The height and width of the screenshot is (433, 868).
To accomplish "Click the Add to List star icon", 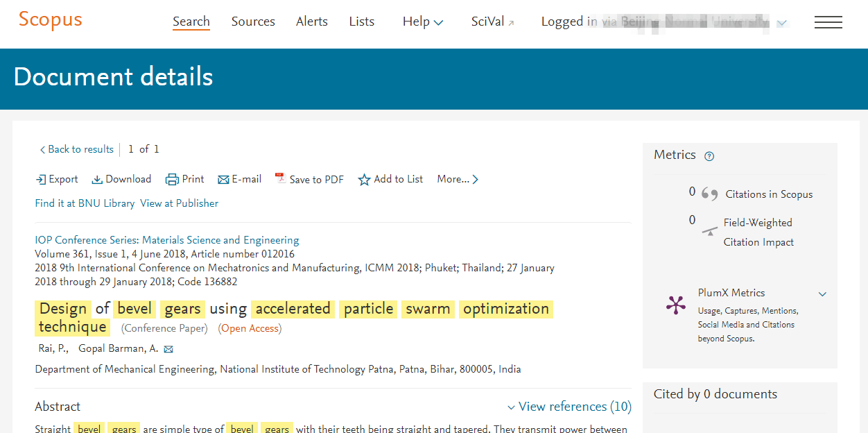I will (x=364, y=180).
